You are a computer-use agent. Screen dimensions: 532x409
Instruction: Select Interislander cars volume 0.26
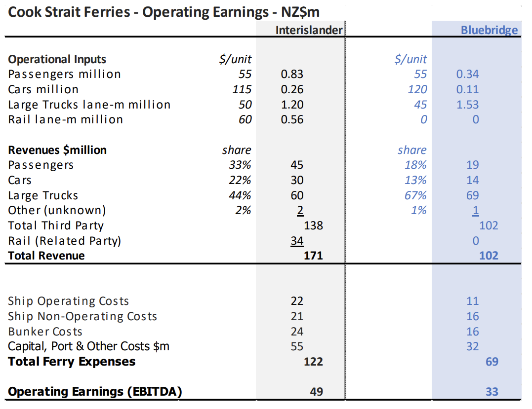click(292, 89)
